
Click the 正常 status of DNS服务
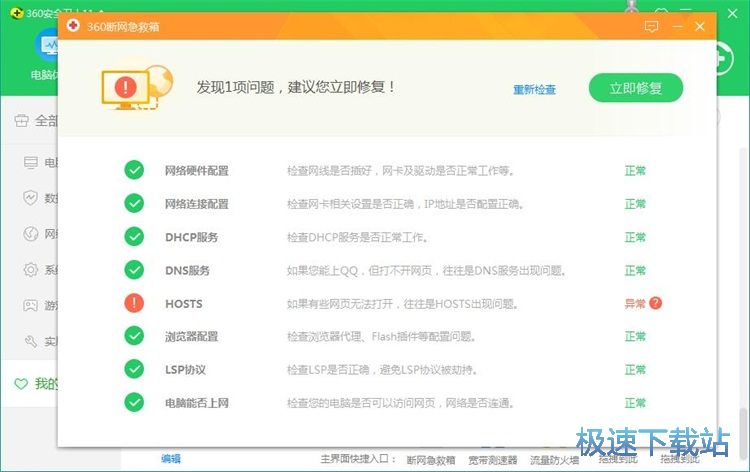pyautogui.click(x=635, y=271)
